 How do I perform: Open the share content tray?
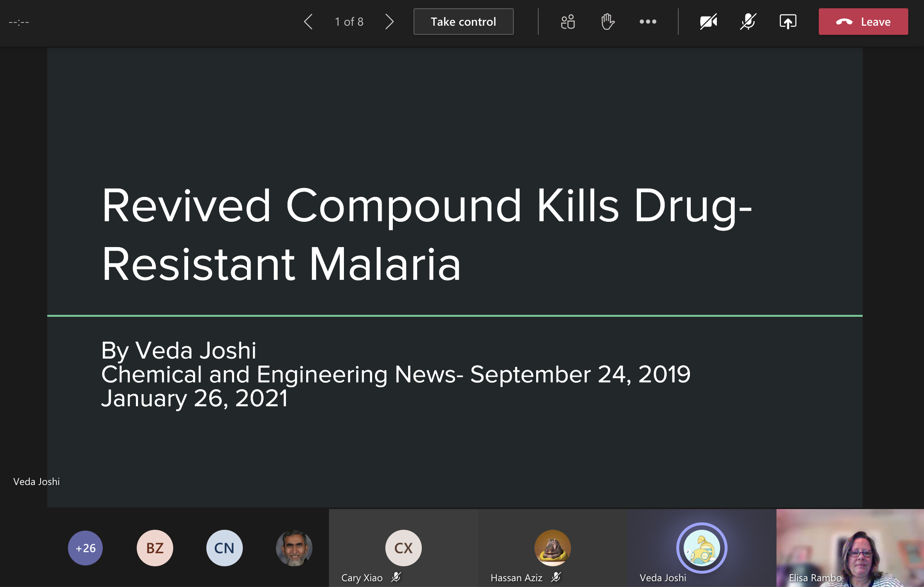coord(788,22)
